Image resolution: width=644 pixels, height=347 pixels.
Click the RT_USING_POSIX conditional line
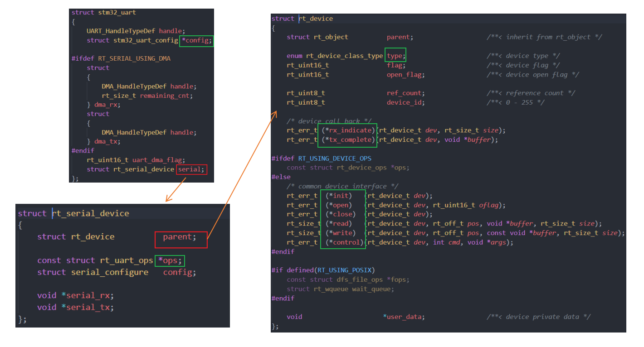click(322, 270)
